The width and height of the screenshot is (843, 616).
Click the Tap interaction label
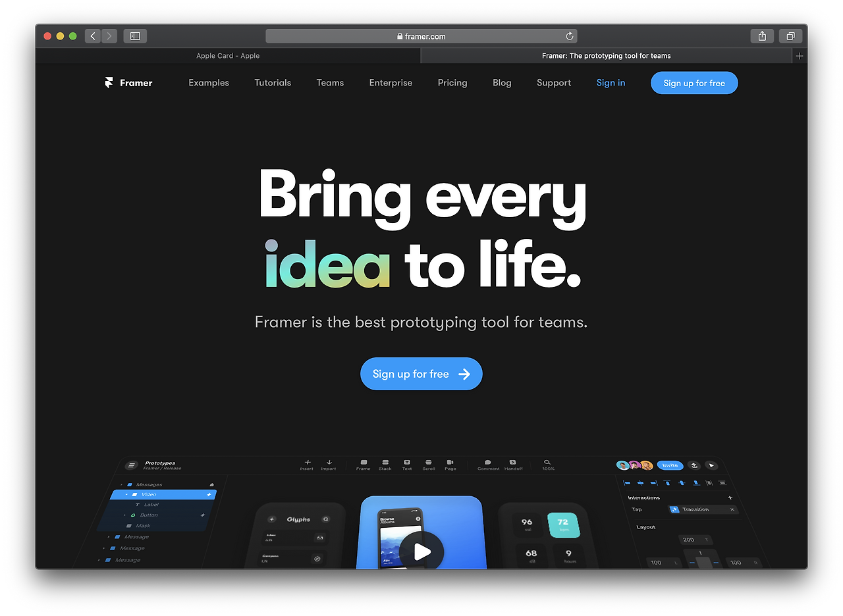[x=637, y=509]
